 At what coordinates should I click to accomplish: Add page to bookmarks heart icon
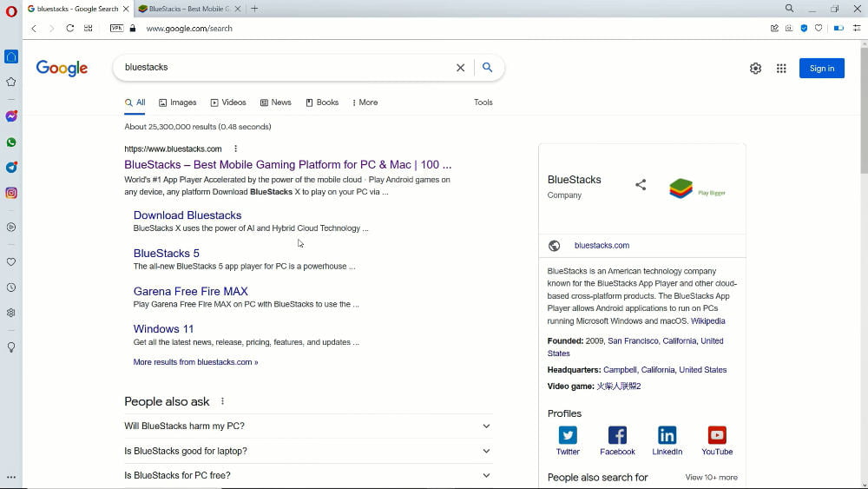(819, 29)
